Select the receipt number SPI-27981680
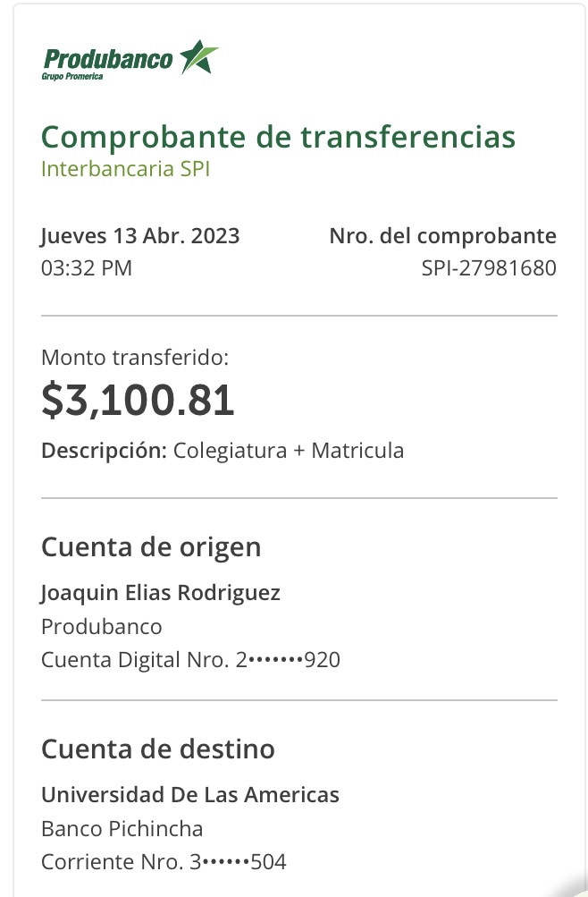The image size is (588, 897). [488, 267]
